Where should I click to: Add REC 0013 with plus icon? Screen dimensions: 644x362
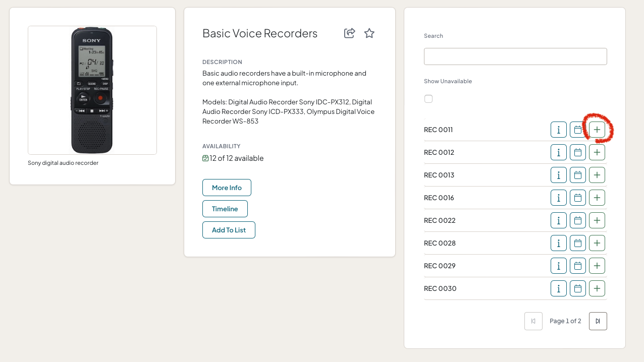tap(597, 175)
